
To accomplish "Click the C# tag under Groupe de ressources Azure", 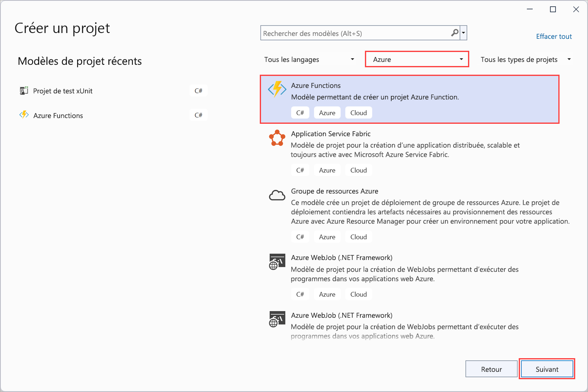I will tap(300, 237).
